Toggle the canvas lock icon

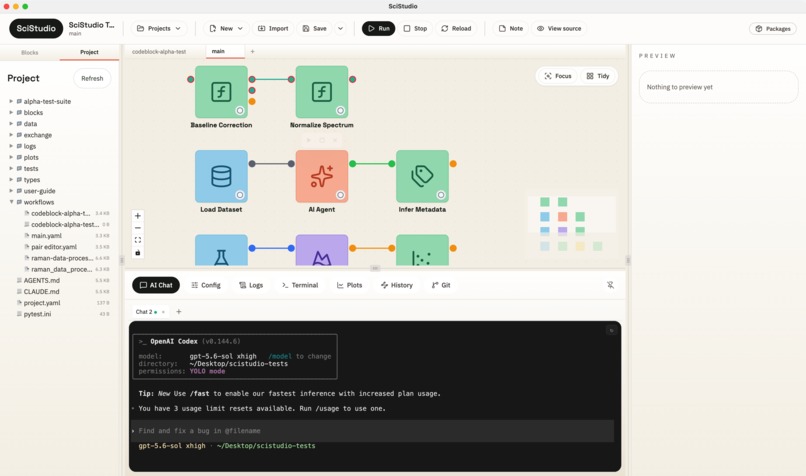click(138, 252)
